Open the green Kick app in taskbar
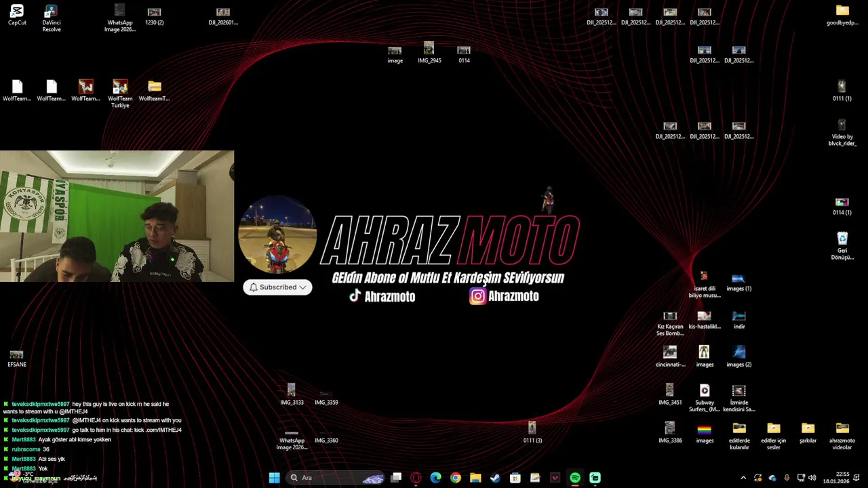 (595, 478)
